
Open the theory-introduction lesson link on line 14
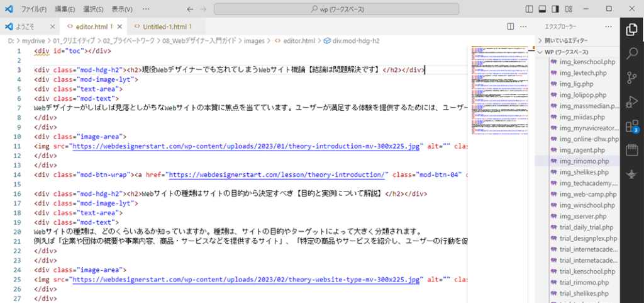coord(277,174)
